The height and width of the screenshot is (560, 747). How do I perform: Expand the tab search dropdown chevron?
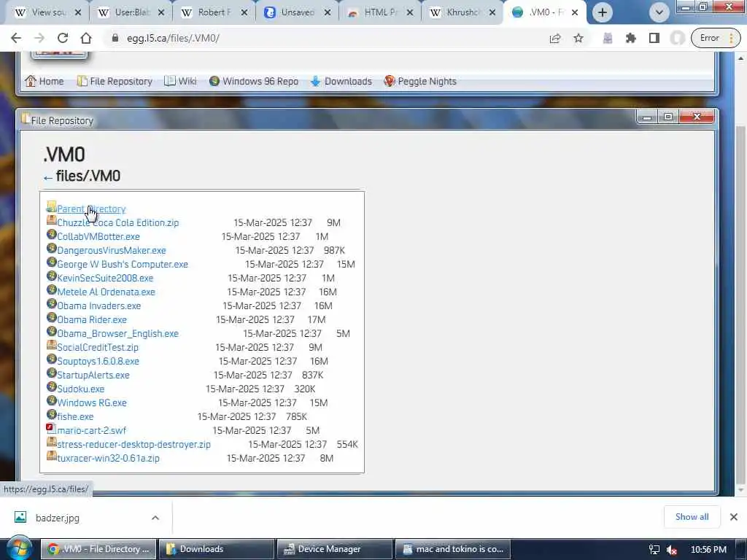pyautogui.click(x=659, y=12)
